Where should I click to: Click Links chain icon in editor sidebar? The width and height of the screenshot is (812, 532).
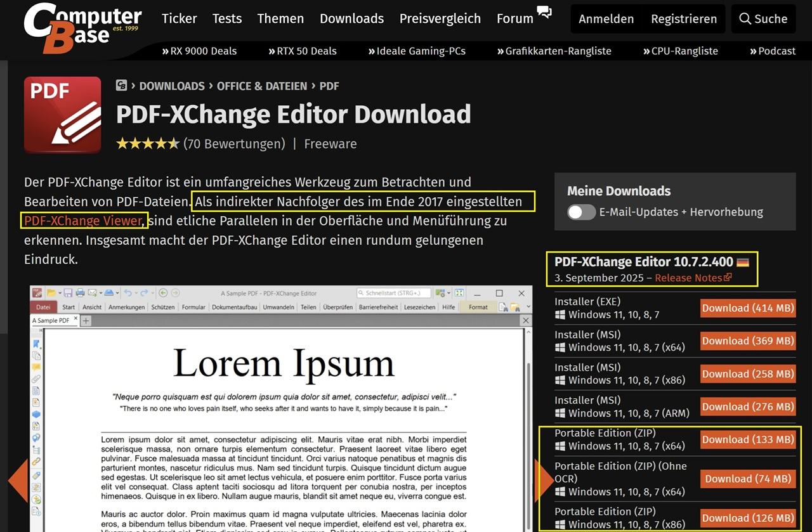tap(36, 461)
